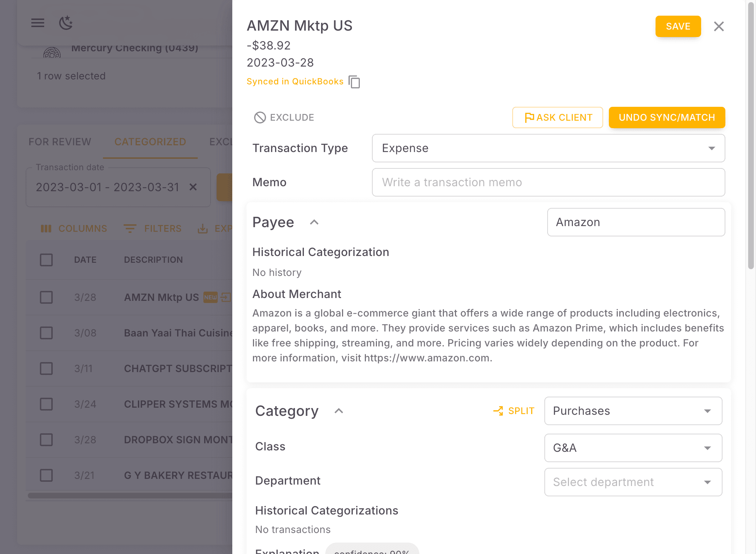This screenshot has height=554, width=756.
Task: Click the transaction memo input field
Action: (548, 182)
